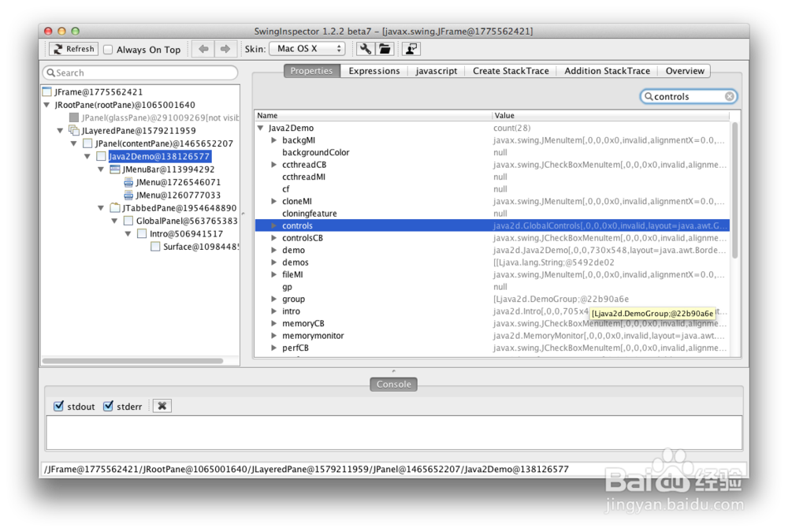Click the JMenuBar icon in the tree
The image size is (788, 532).
[114, 169]
